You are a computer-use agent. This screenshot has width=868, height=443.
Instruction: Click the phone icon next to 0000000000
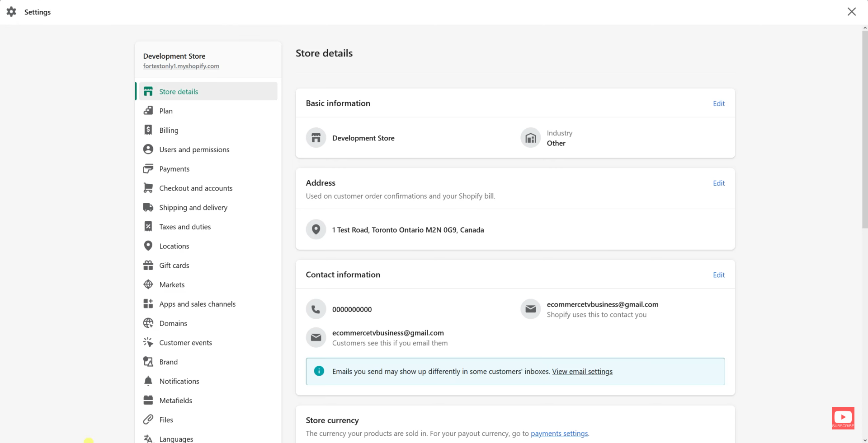pyautogui.click(x=316, y=309)
